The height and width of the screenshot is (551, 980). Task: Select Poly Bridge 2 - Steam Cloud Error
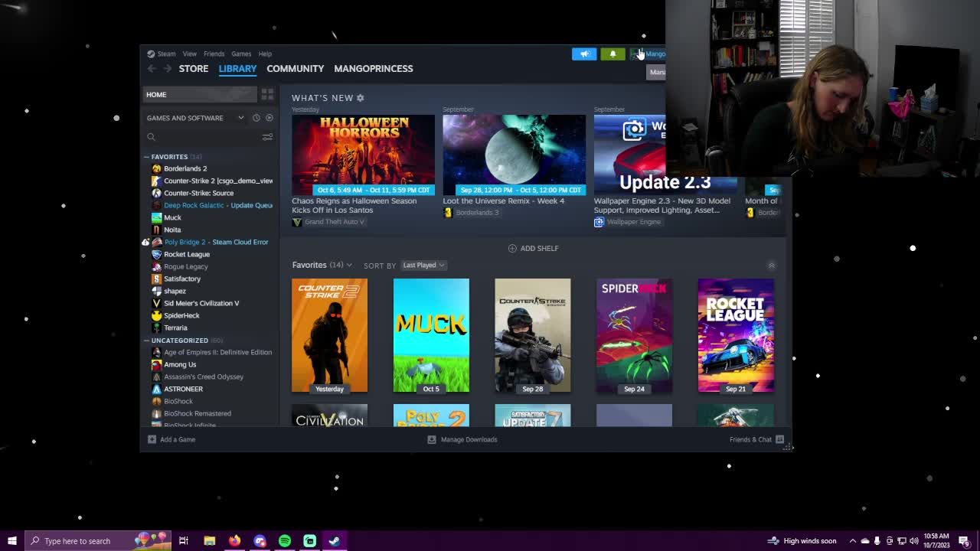[x=216, y=242]
